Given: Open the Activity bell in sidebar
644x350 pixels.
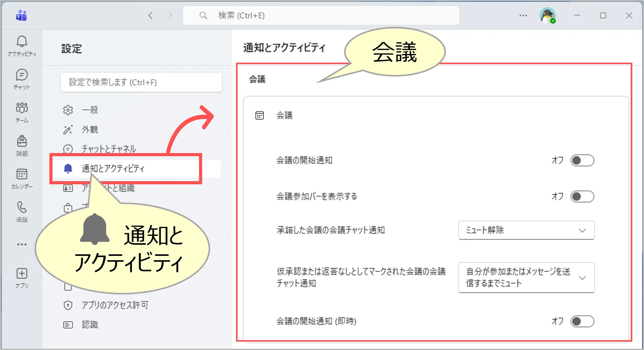Looking at the screenshot, I should pyautogui.click(x=22, y=45).
